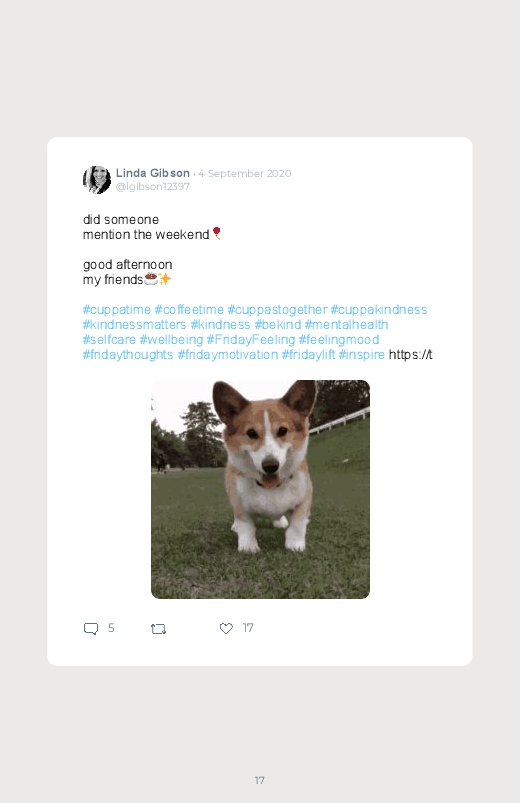Click the balloon emoji after weekend
Viewport: 520px width, 803px height.
click(217, 234)
